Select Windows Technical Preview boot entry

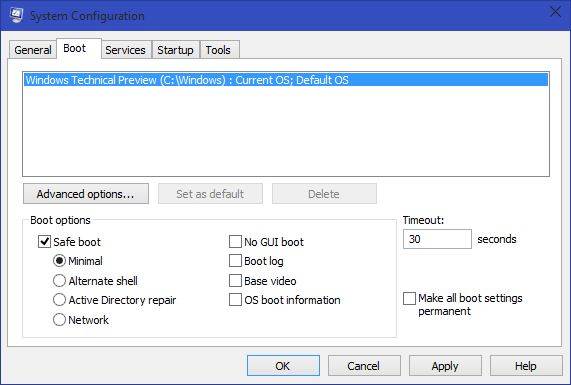click(286, 80)
